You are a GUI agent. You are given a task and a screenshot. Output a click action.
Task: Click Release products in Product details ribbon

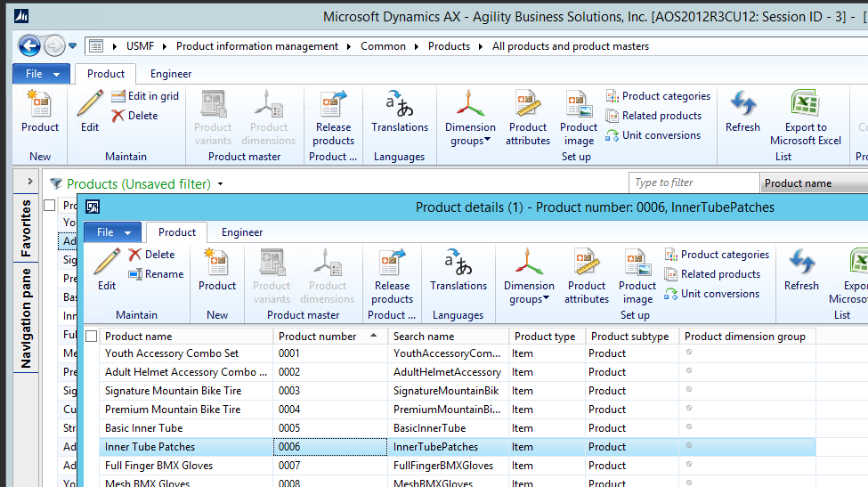pyautogui.click(x=392, y=276)
